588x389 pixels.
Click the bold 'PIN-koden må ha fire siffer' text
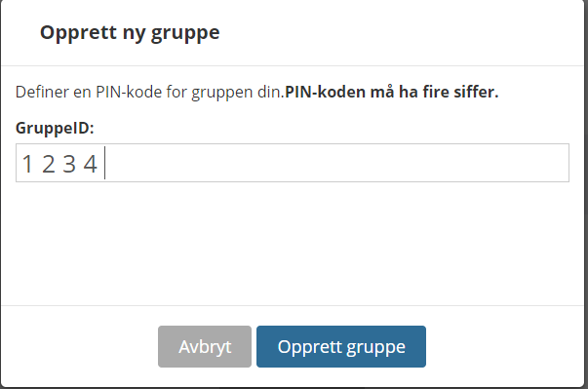[x=392, y=93]
